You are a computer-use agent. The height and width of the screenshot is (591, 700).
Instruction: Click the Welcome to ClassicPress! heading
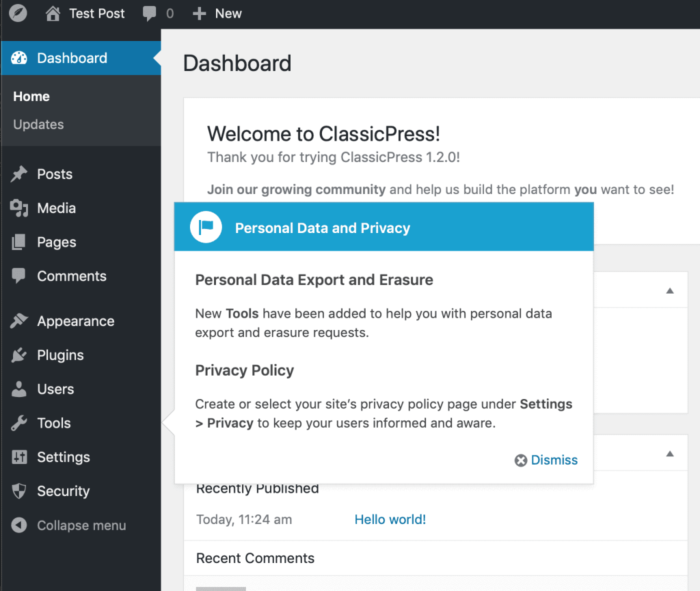coord(323,134)
